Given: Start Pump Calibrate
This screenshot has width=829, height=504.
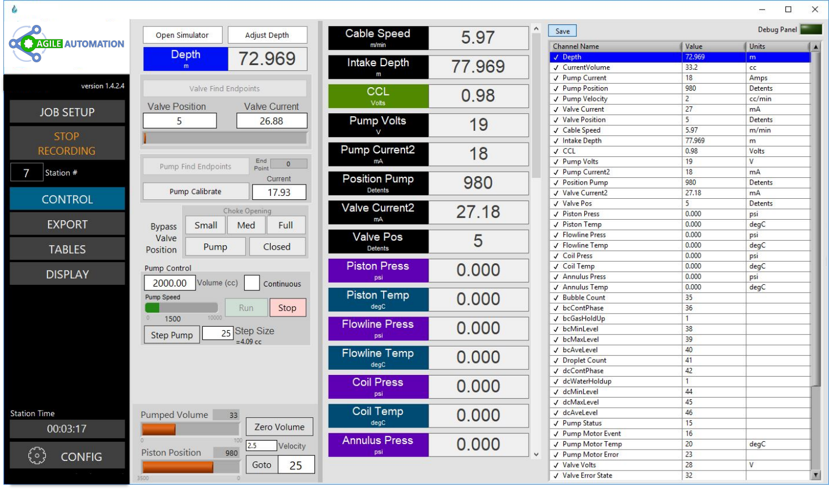Looking at the screenshot, I should pos(195,191).
